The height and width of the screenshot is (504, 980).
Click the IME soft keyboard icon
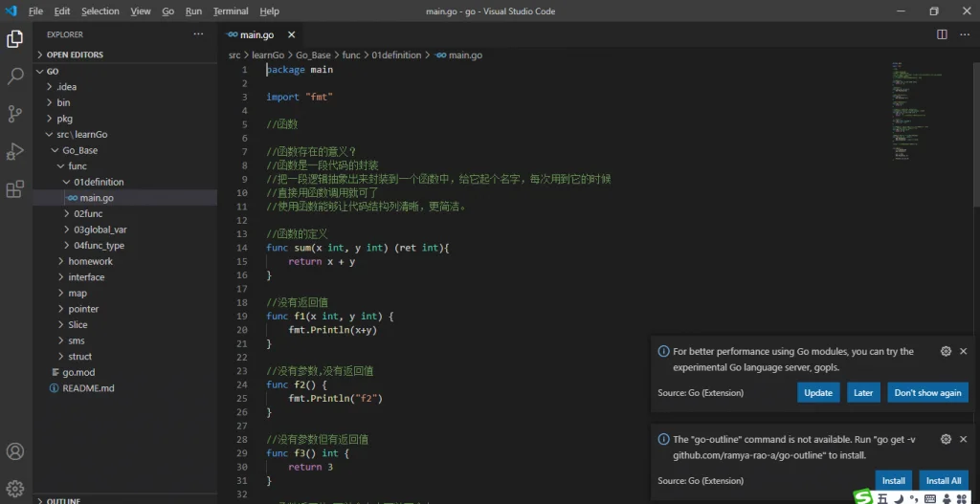[930, 498]
